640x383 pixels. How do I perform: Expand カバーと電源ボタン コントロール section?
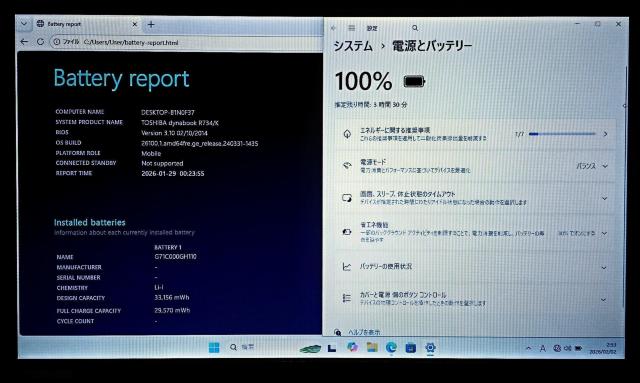pyautogui.click(x=475, y=299)
